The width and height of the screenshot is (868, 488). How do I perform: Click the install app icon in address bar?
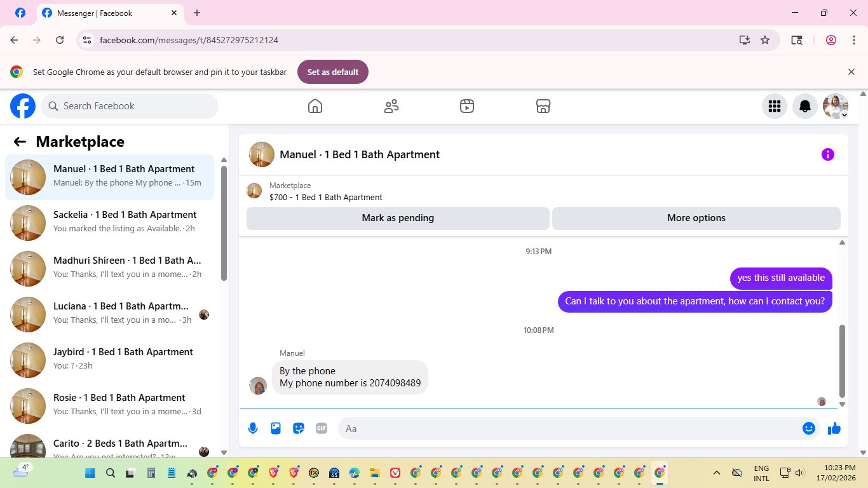tap(745, 40)
